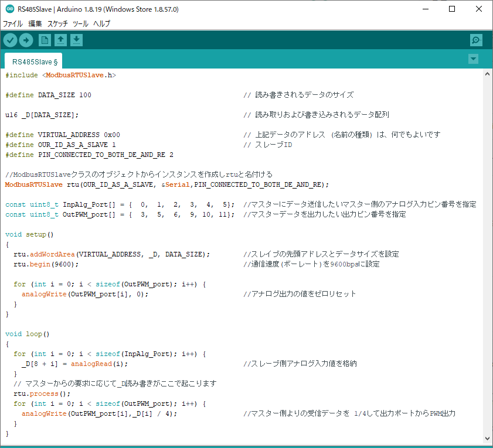Open the Serial Monitor icon
The height and width of the screenshot is (448, 493).
coord(476,40)
